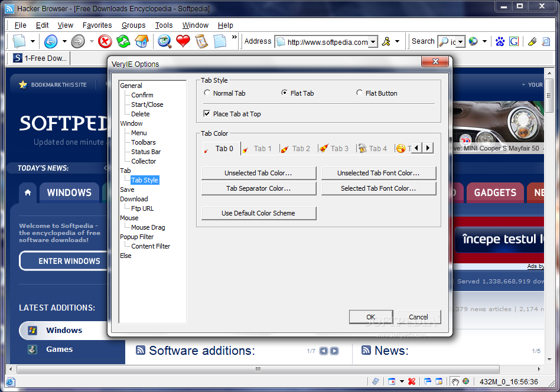Click the horizontal scrollbar of the page

(258, 369)
